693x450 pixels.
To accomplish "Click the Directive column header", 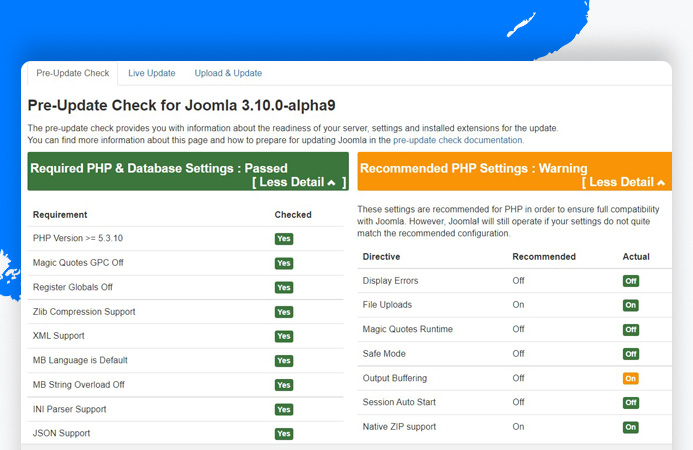I will pos(381,257).
